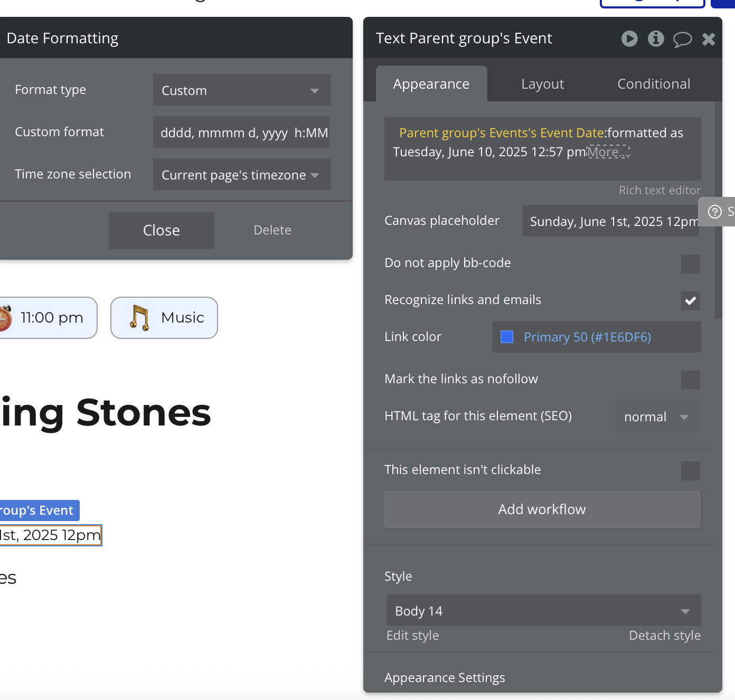This screenshot has width=735, height=700.
Task: Click the music note icon
Action: [x=139, y=318]
